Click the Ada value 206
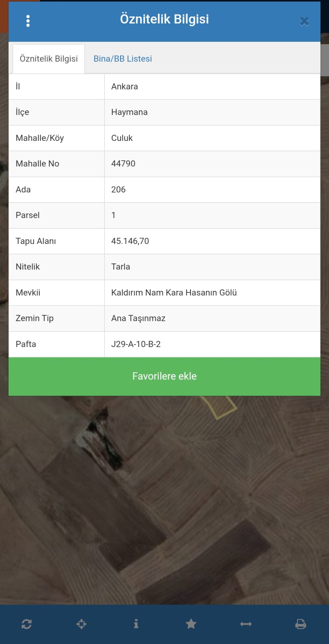The width and height of the screenshot is (329, 644). click(x=118, y=189)
